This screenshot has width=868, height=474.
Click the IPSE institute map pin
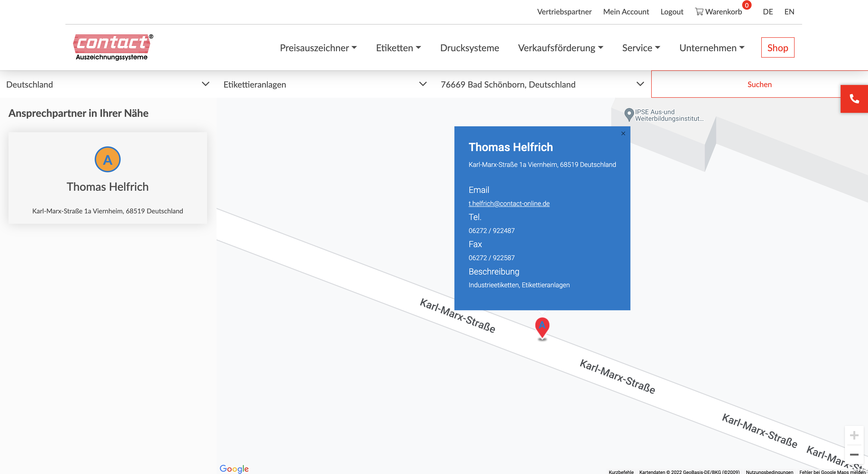point(629,114)
